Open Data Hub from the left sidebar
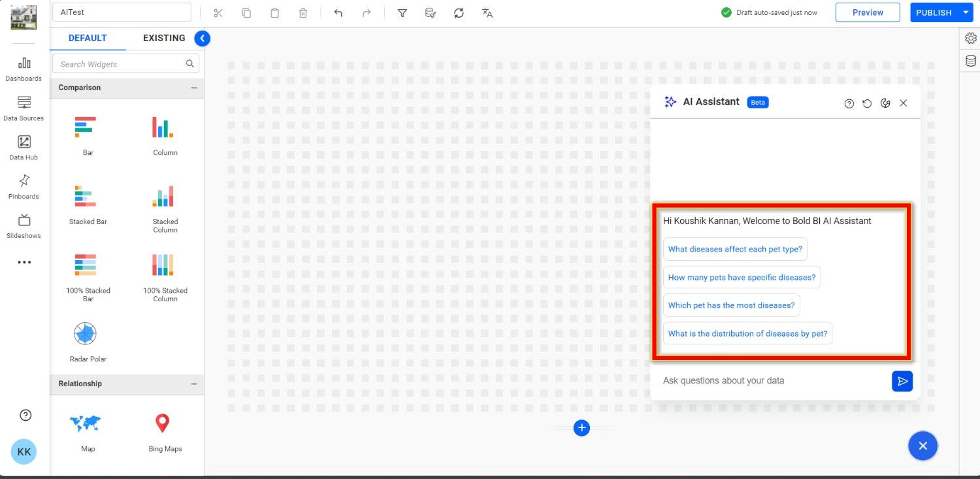Screen dimensions: 980x479 pyautogui.click(x=24, y=148)
